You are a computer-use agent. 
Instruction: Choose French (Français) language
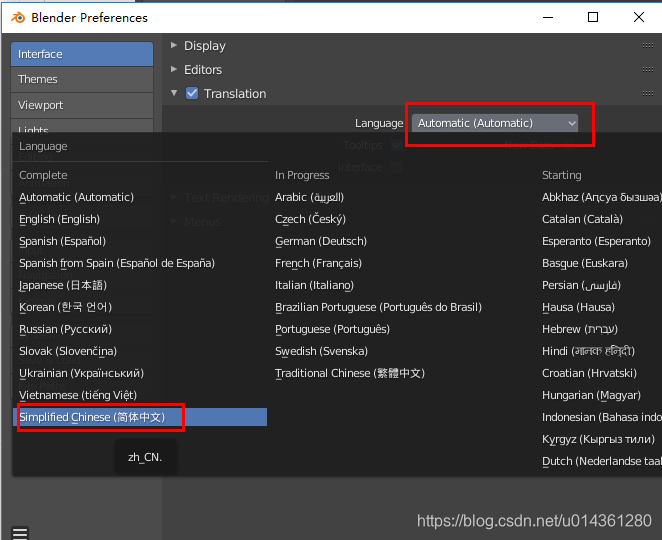(x=318, y=263)
